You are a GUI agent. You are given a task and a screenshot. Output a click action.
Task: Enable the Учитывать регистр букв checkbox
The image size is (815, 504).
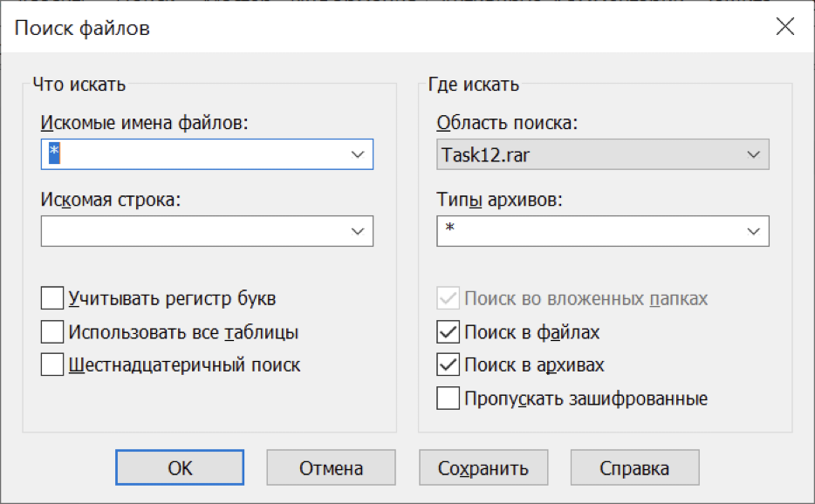[53, 298]
